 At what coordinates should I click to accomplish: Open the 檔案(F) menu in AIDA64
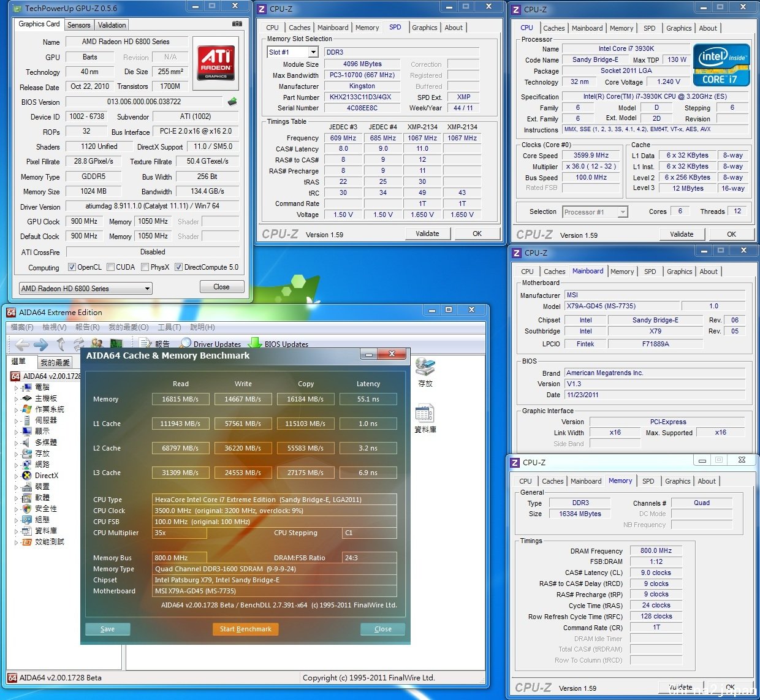pyautogui.click(x=22, y=327)
